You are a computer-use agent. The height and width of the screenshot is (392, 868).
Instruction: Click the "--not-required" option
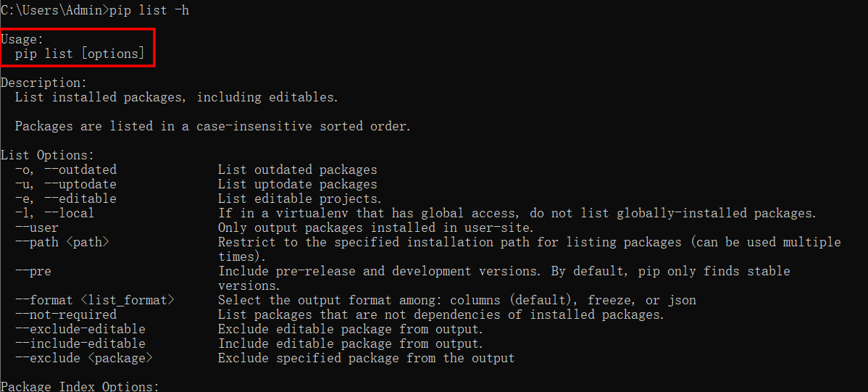coord(65,314)
